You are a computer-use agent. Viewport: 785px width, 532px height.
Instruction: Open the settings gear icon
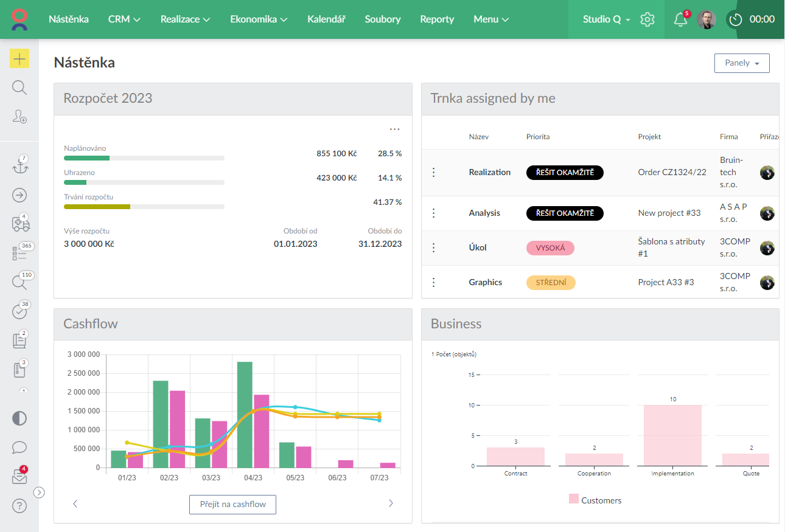[647, 19]
